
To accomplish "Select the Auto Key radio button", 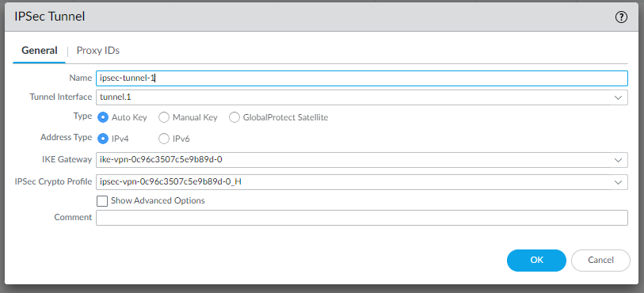I will 103,117.
